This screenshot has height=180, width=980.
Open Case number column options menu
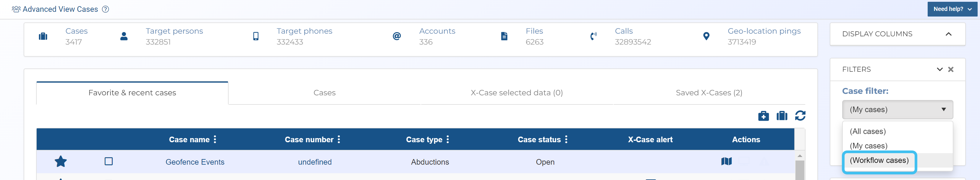tap(339, 139)
